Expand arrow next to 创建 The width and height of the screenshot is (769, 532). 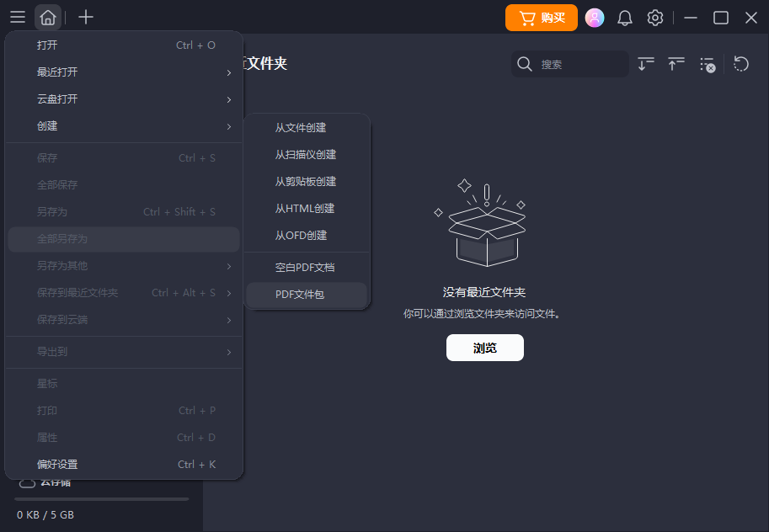229,126
